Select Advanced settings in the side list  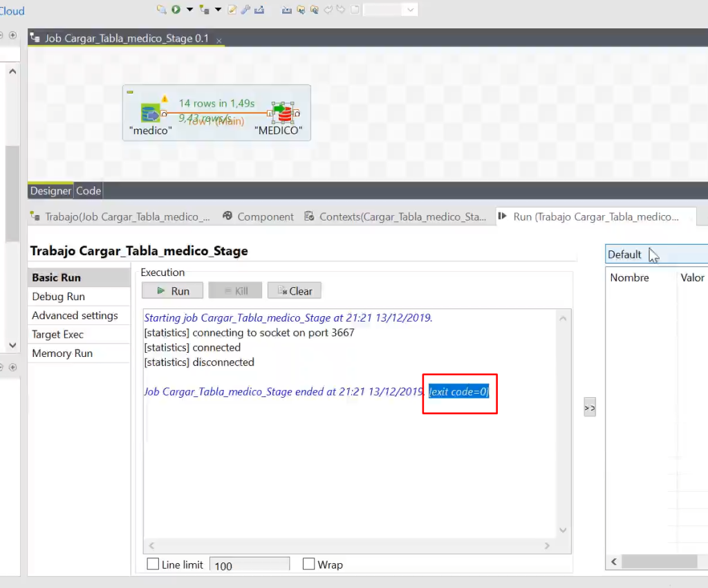pyautogui.click(x=79, y=315)
